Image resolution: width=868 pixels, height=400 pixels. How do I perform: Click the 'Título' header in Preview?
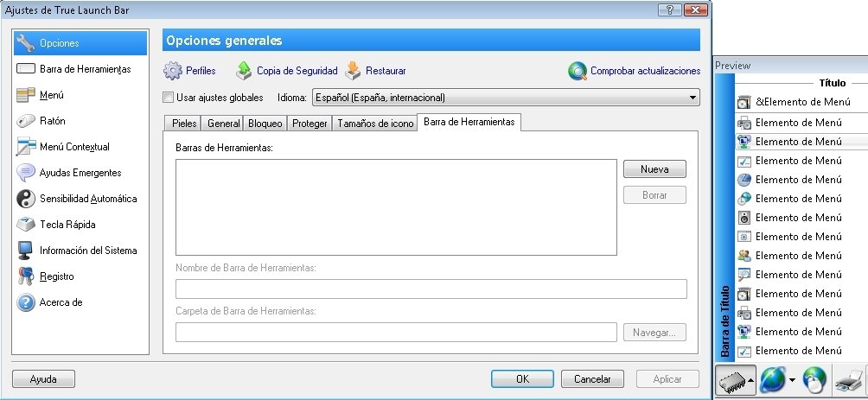(x=832, y=83)
